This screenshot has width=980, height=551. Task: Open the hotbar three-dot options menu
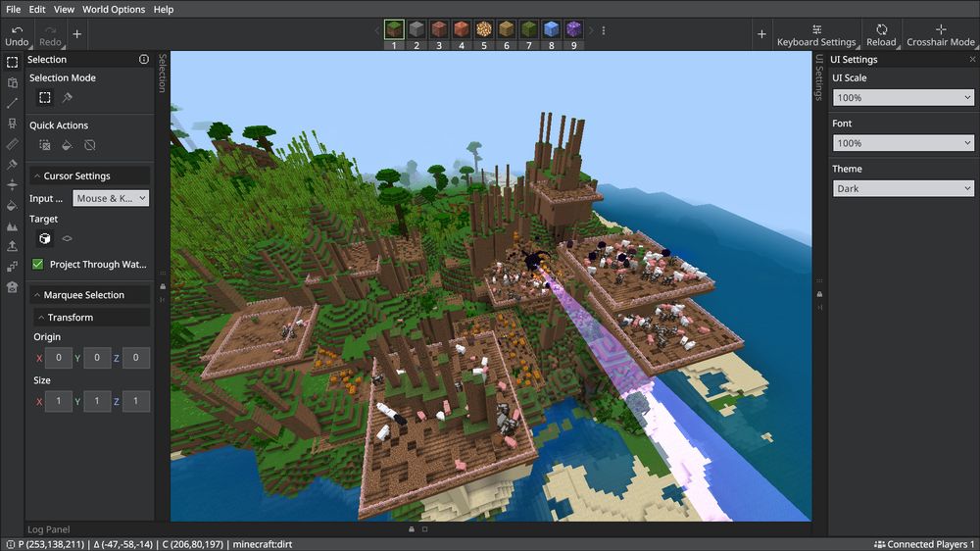(603, 30)
